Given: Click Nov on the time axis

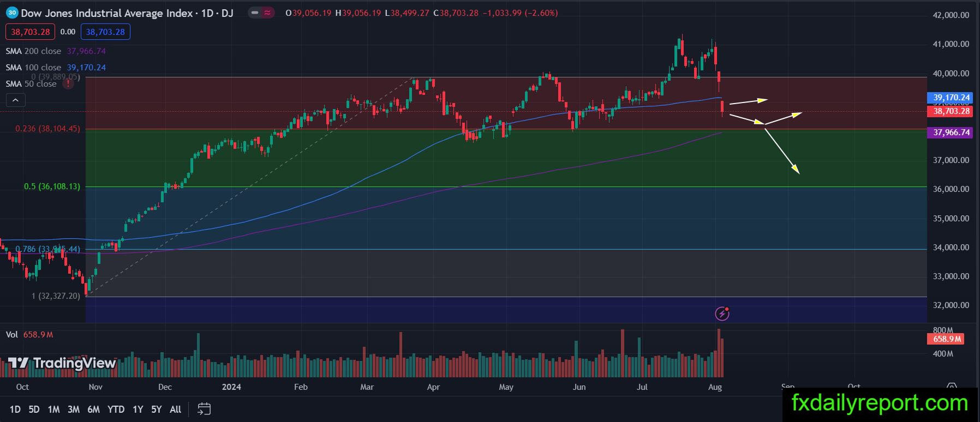Looking at the screenshot, I should (95, 387).
